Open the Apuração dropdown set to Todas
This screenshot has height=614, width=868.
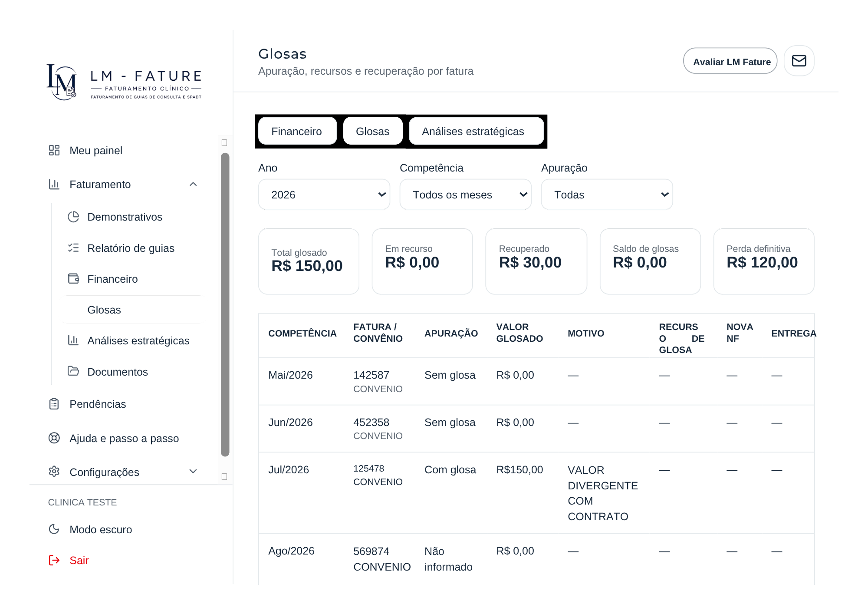(x=607, y=195)
